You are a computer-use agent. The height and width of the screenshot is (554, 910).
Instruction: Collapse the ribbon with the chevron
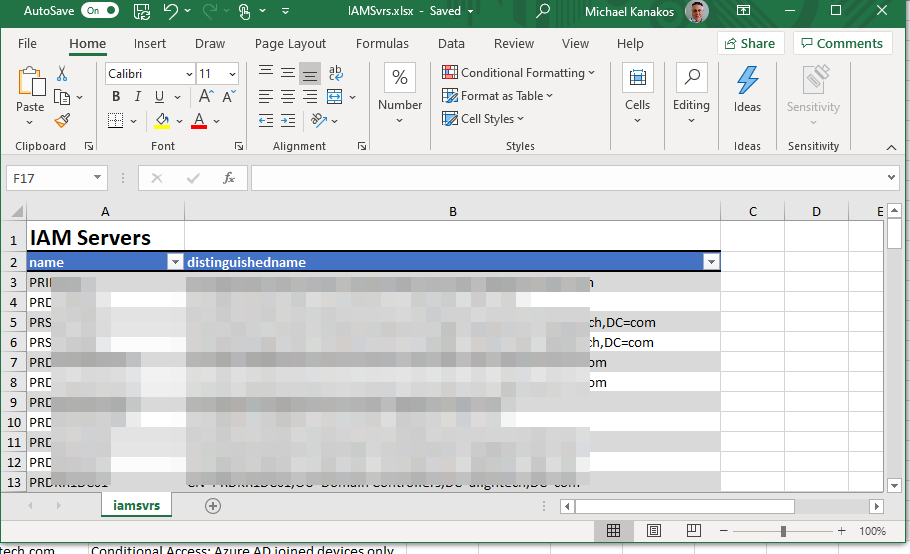pos(891,147)
